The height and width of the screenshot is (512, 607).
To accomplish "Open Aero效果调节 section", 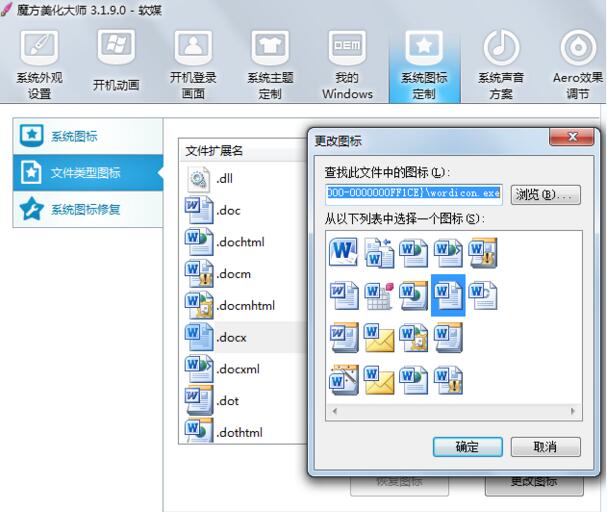I will [x=578, y=65].
